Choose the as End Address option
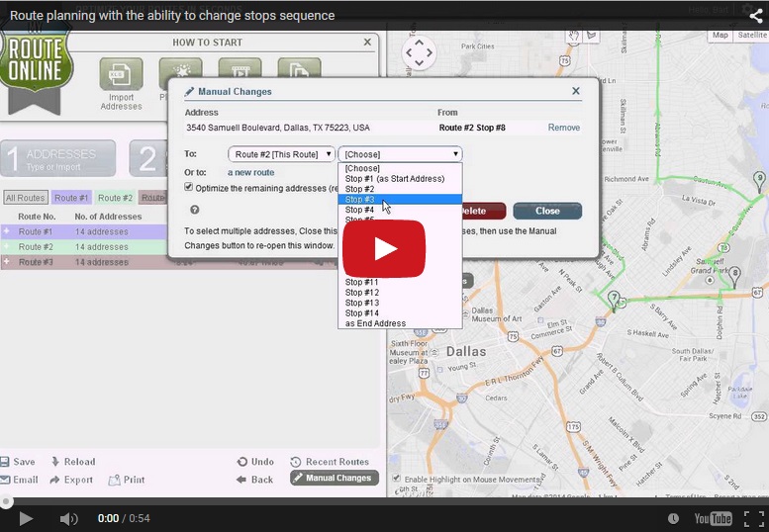This screenshot has height=532, width=769. 400,323
